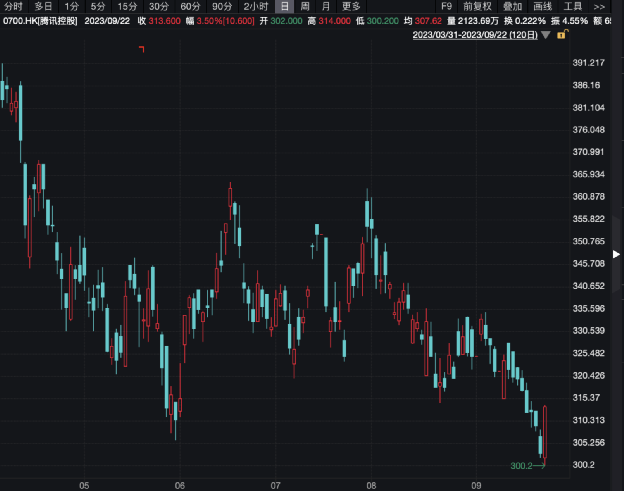Open the 前复权 price adjustment option

click(478, 6)
